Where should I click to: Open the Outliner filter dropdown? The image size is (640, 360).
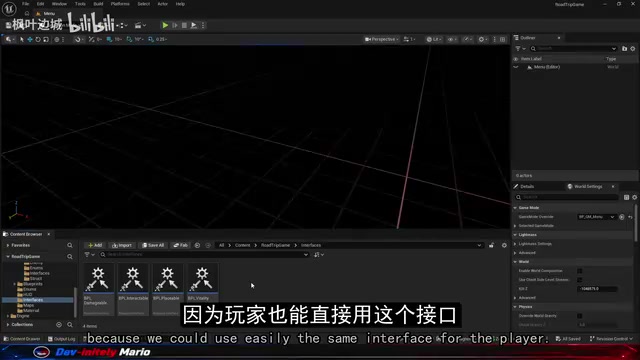(x=520, y=49)
